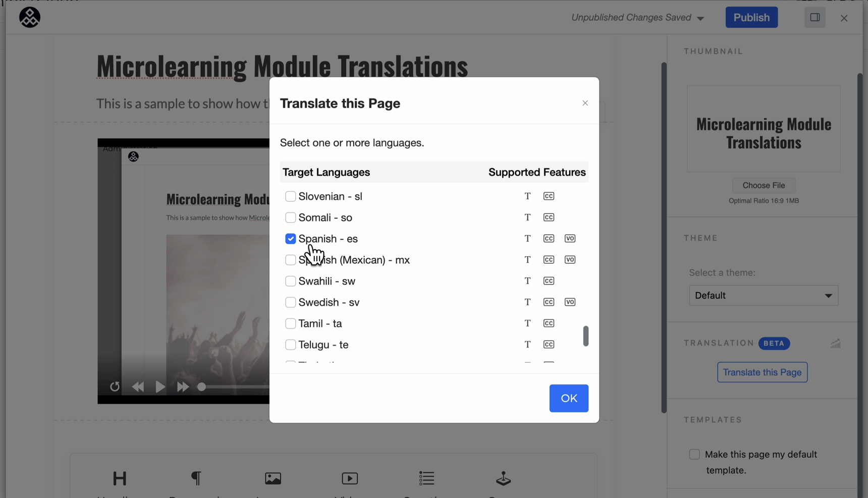Click the closed captions icon for Slovenian

pos(549,196)
